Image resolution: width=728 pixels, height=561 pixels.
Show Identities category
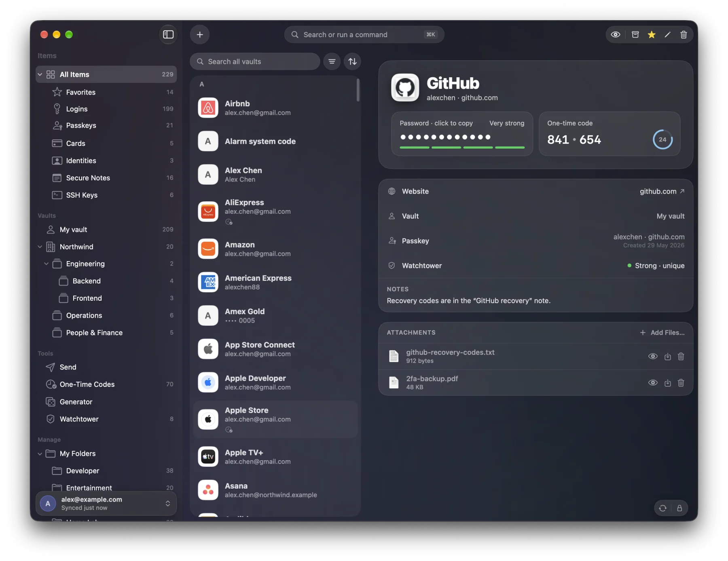click(x=106, y=160)
